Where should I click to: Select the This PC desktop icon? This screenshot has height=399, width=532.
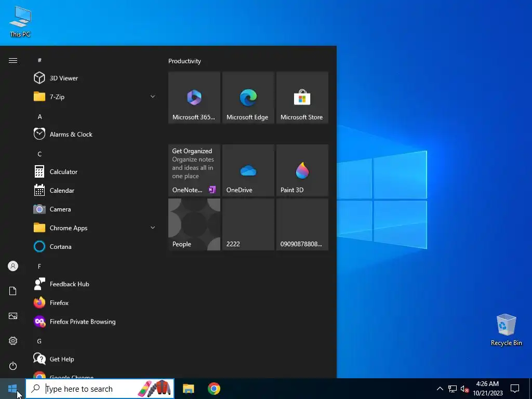point(20,21)
